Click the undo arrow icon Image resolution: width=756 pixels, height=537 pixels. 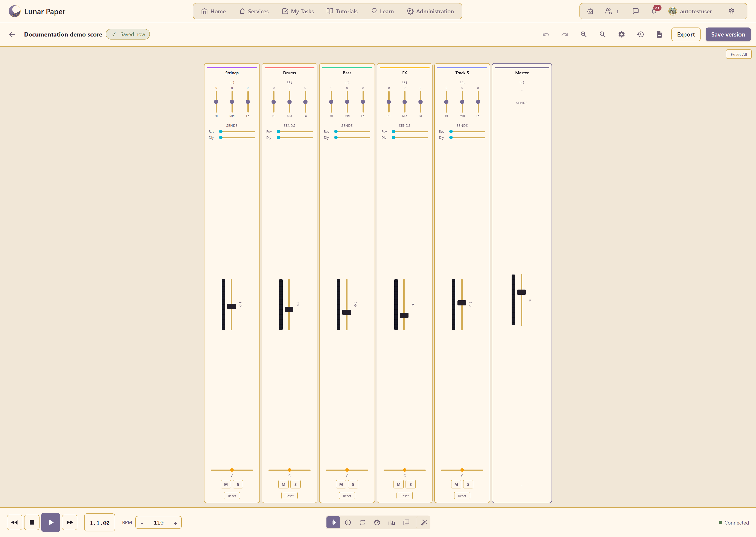546,34
